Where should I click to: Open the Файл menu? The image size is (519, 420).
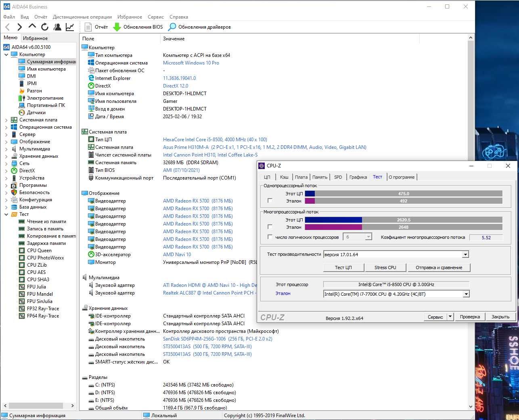tap(9, 17)
